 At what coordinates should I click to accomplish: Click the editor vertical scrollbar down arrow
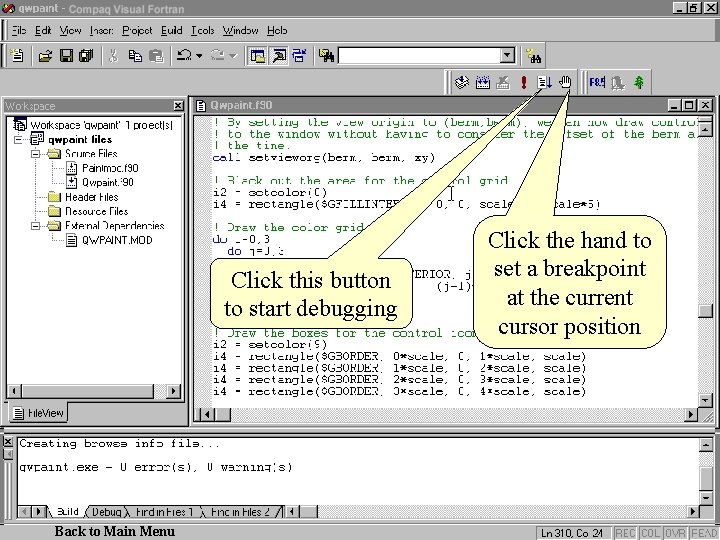pyautogui.click(x=706, y=400)
